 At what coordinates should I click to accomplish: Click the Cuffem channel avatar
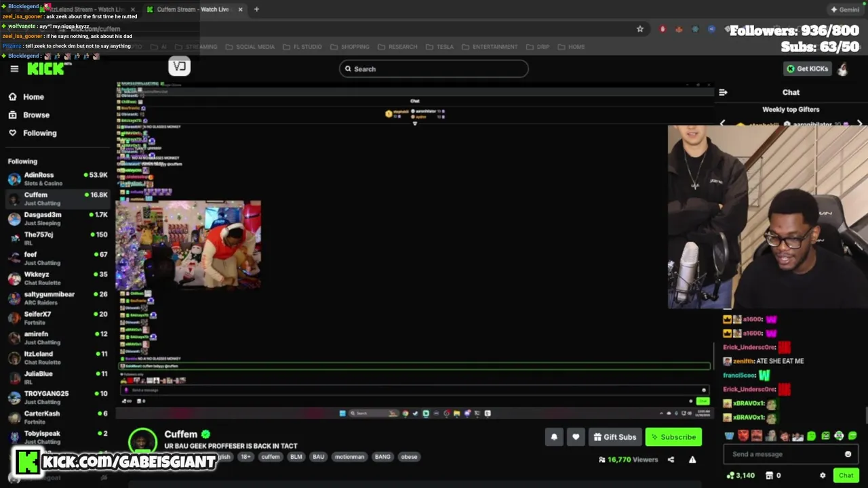pos(142,443)
